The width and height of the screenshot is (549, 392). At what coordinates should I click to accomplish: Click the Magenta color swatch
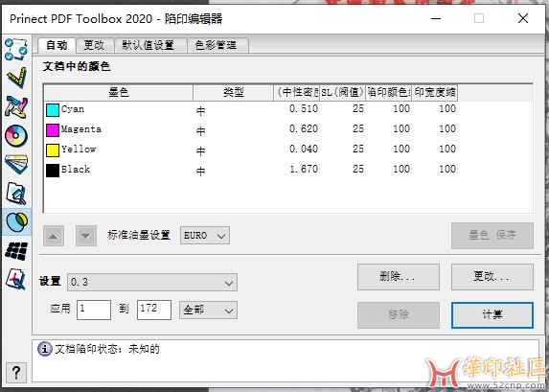(x=53, y=130)
